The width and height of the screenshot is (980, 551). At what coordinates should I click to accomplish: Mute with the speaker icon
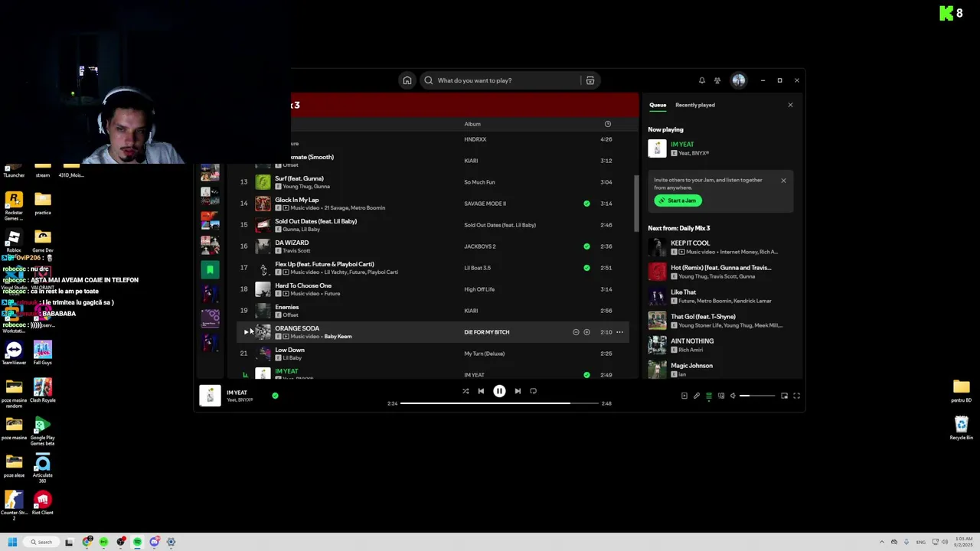click(733, 396)
